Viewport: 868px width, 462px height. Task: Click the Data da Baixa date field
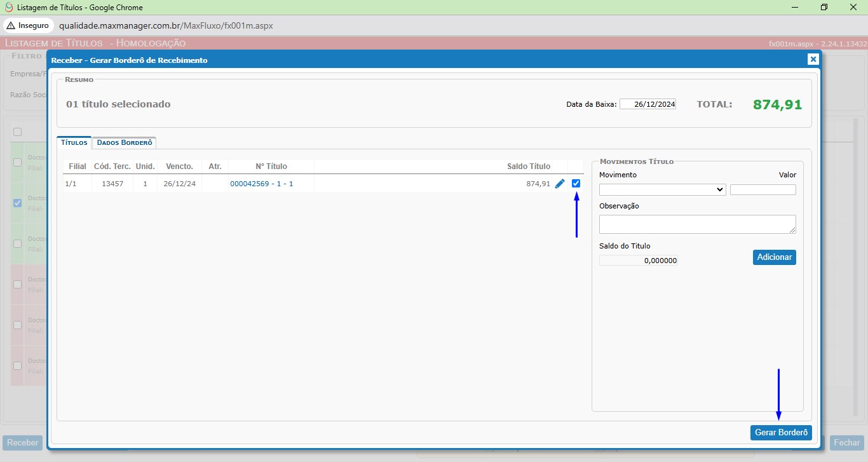[648, 104]
